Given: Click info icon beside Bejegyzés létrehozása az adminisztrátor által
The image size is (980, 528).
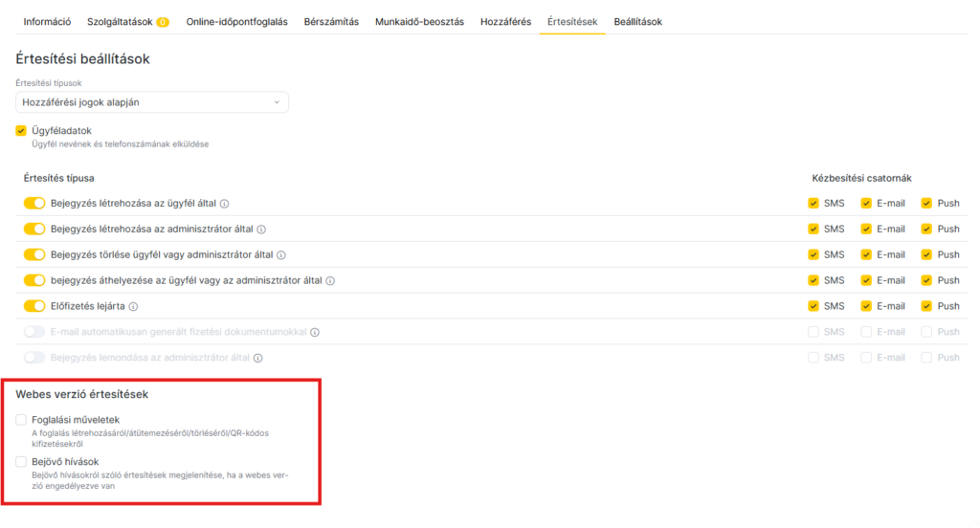Looking at the screenshot, I should point(261,230).
